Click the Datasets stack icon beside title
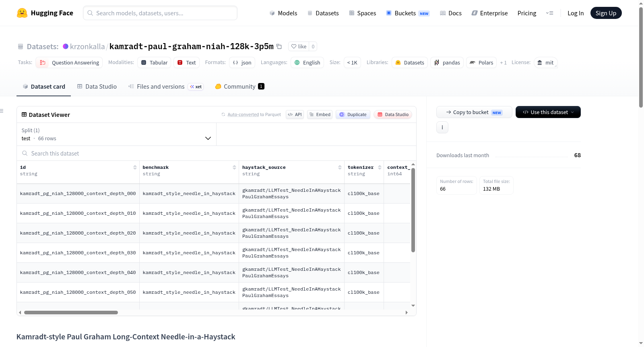 [21, 47]
